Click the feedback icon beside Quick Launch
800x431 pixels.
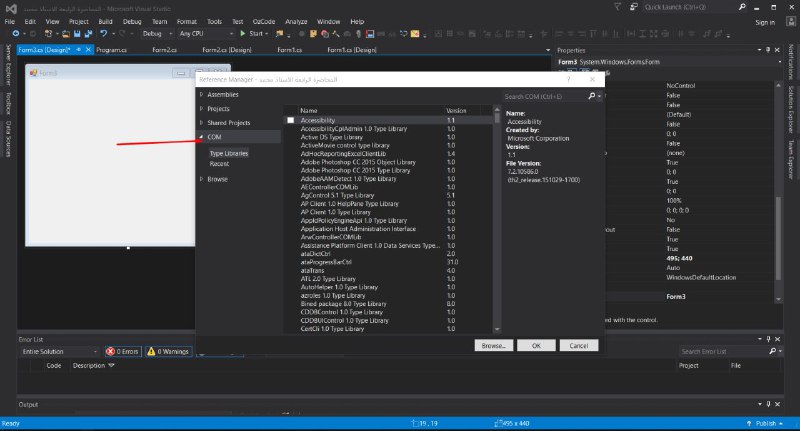633,7
